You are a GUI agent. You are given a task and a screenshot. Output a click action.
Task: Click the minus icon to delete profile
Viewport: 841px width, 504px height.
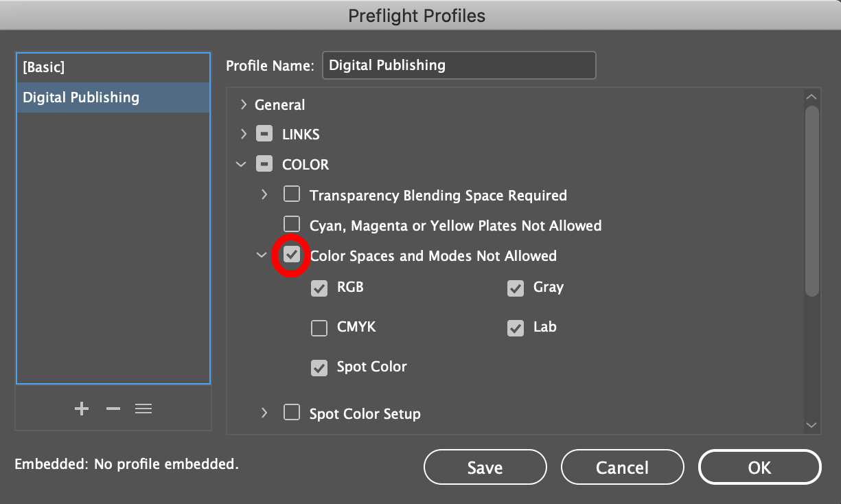(x=113, y=409)
